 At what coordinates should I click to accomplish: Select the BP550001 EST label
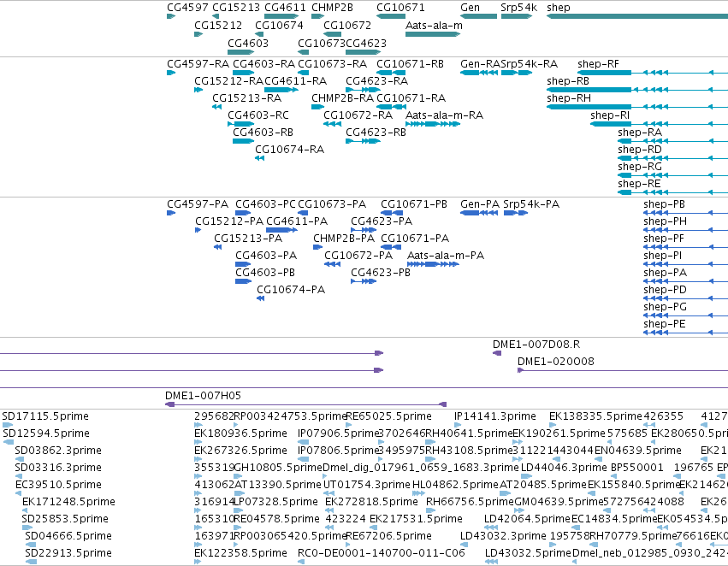pos(637,468)
